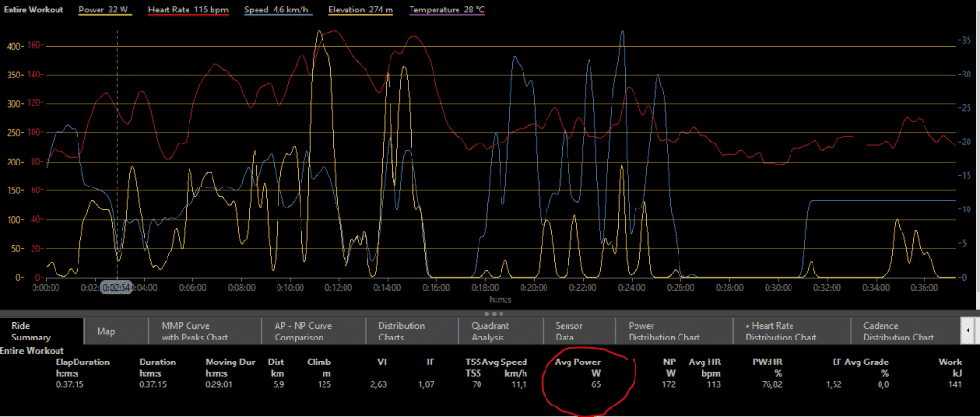This screenshot has height=417, width=980.
Task: Click the Entire Workout chart title
Action: coord(35,9)
